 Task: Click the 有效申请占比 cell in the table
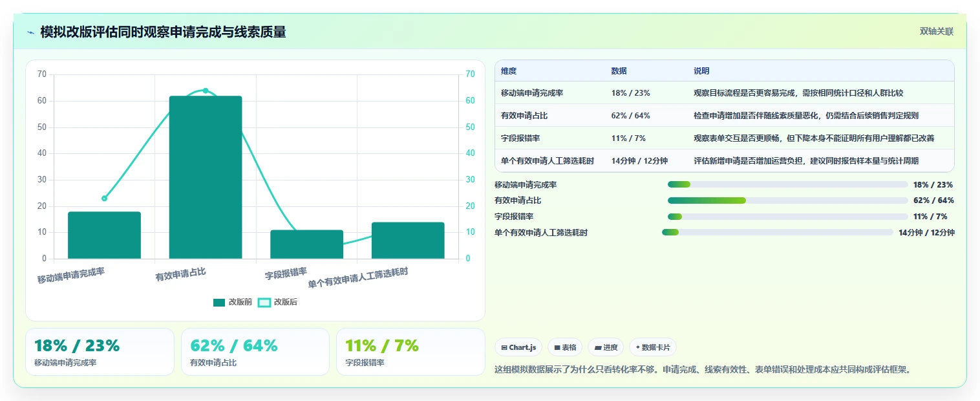(x=524, y=116)
